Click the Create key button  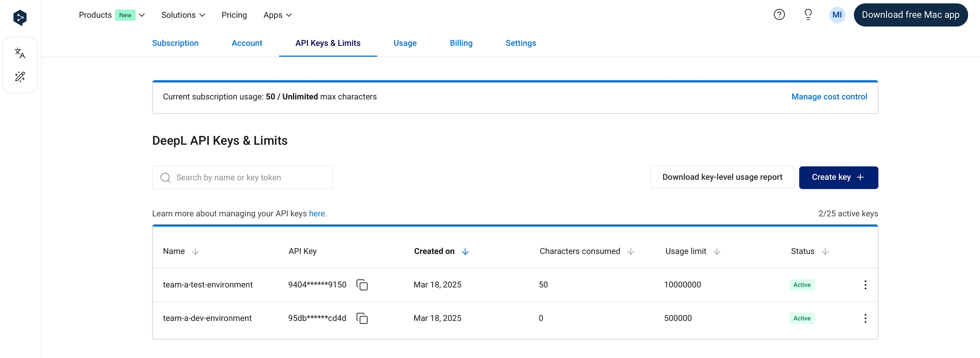coord(838,177)
